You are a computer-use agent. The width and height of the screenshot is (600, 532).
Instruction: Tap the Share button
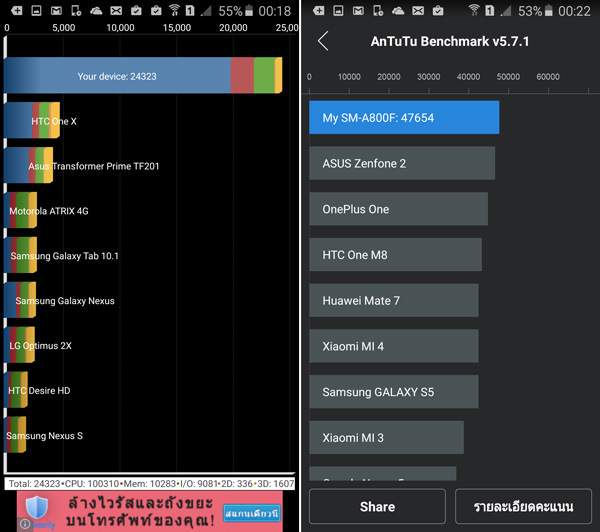[377, 506]
